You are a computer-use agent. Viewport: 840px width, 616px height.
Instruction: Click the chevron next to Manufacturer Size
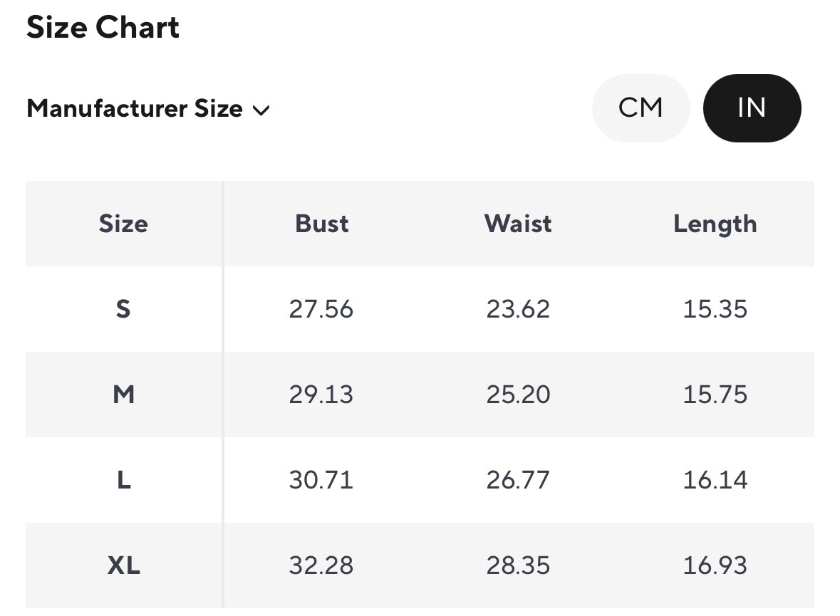(261, 110)
